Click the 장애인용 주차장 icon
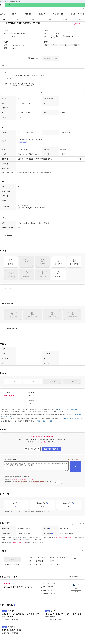 [x=13, y=315]
